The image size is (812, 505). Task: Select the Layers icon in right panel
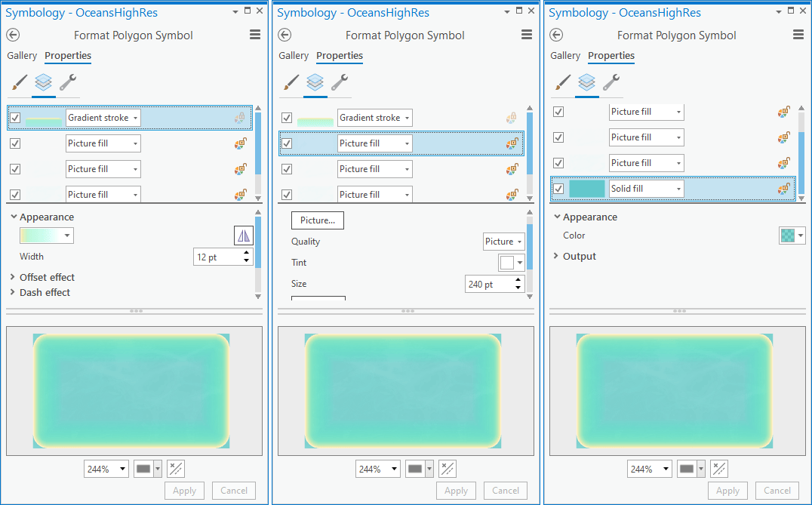pyautogui.click(x=586, y=82)
